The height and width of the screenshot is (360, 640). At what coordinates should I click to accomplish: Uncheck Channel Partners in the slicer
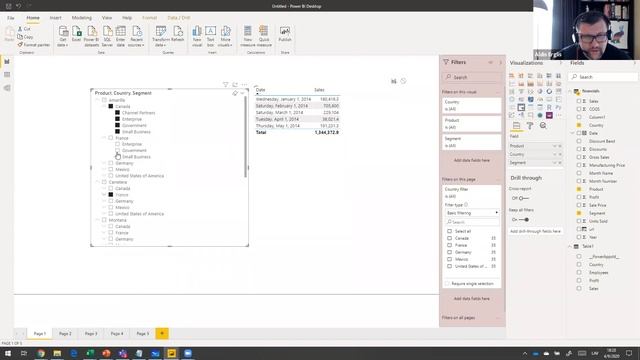118,113
